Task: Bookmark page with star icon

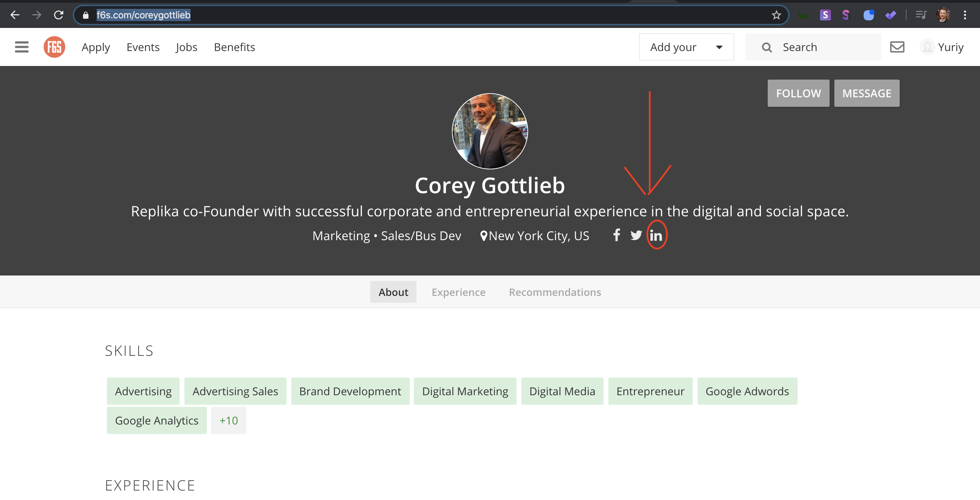Action: tap(776, 15)
